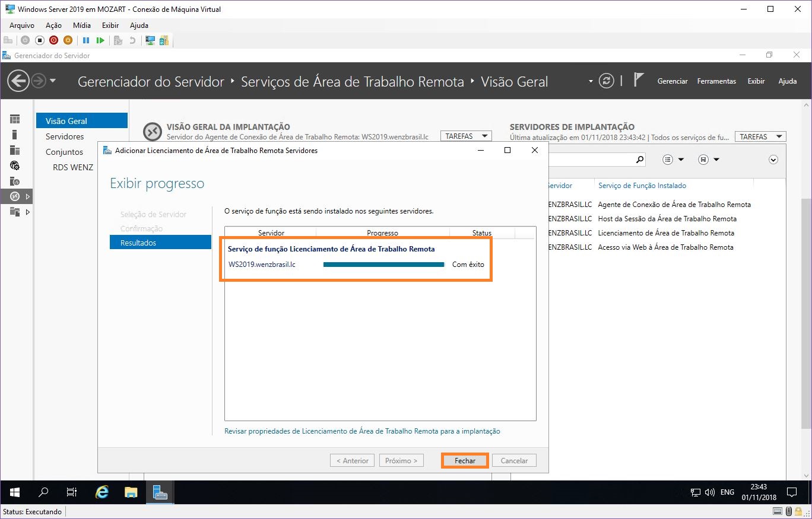Open the Revisar propriedades de Licenciamento link
Viewport: 812px width, 519px height.
coord(362,431)
